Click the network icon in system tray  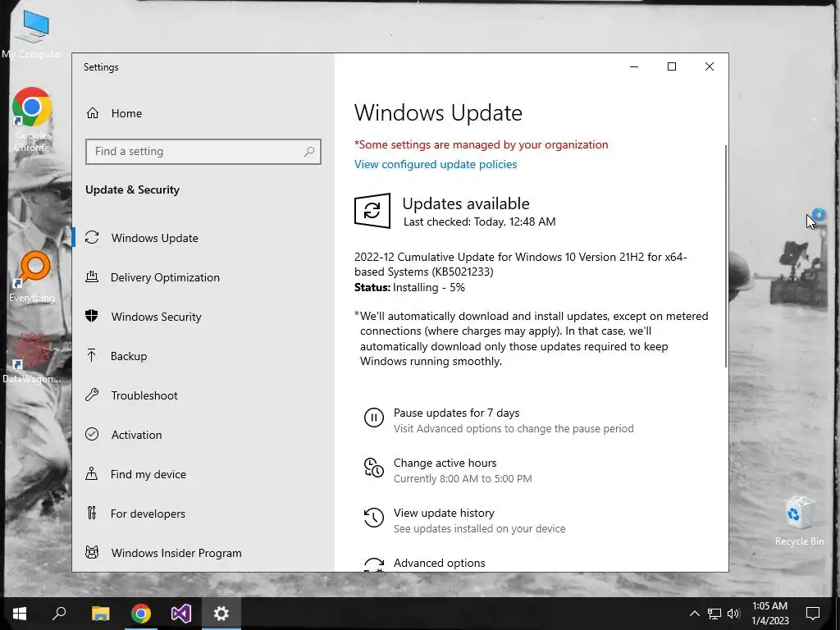click(x=714, y=614)
